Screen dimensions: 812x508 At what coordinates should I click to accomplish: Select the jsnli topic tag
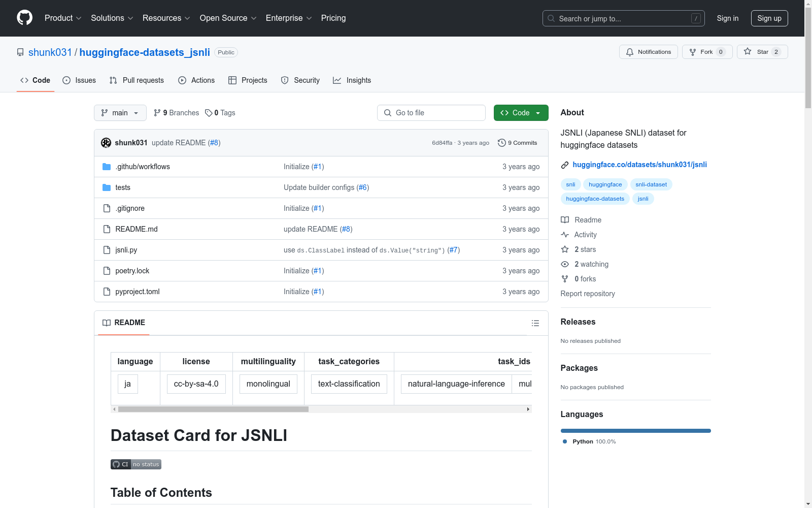(x=643, y=199)
